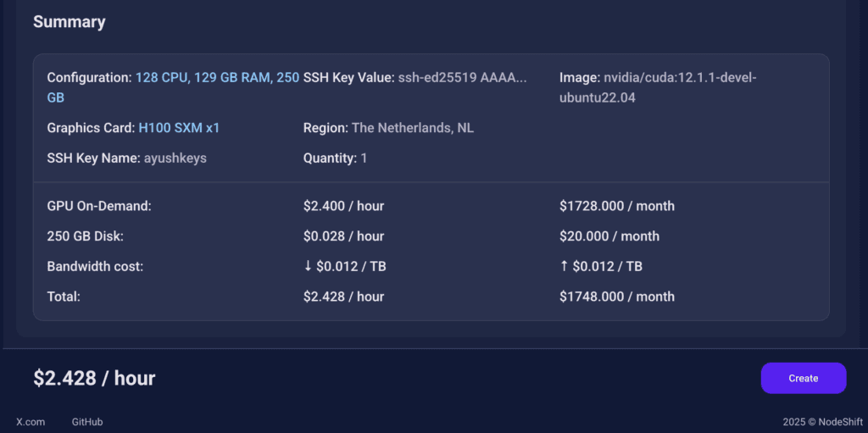
Task: Select upload bandwidth cost ↑ $0.012 / TB
Action: click(601, 266)
